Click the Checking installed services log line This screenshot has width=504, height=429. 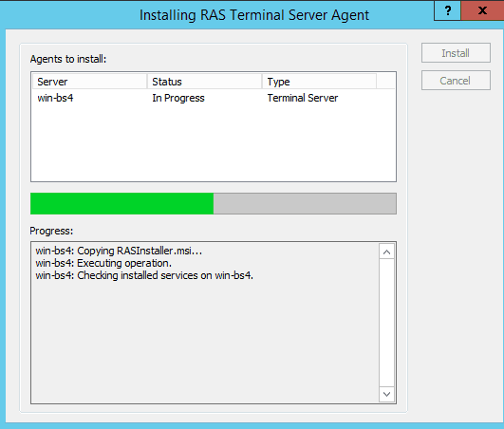click(144, 275)
